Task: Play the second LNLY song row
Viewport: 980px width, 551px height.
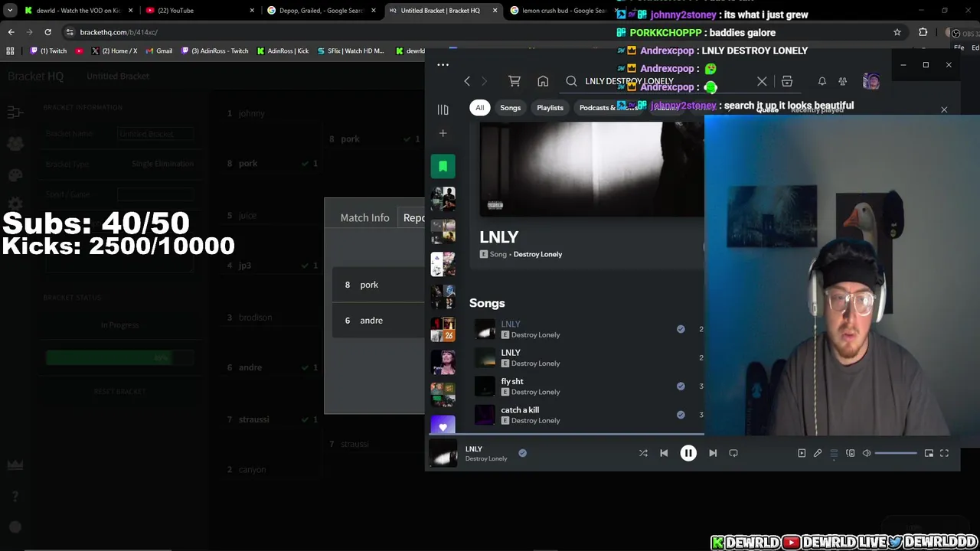Action: click(586, 357)
